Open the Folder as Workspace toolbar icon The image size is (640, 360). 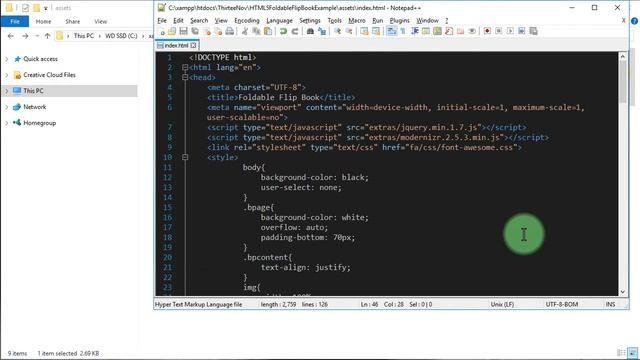coord(460,31)
